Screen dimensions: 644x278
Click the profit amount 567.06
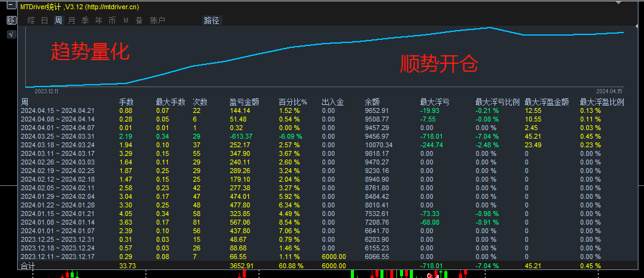click(240, 222)
